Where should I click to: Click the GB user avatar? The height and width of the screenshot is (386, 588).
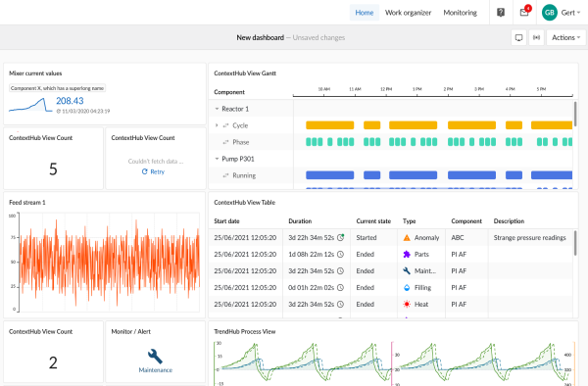click(550, 13)
